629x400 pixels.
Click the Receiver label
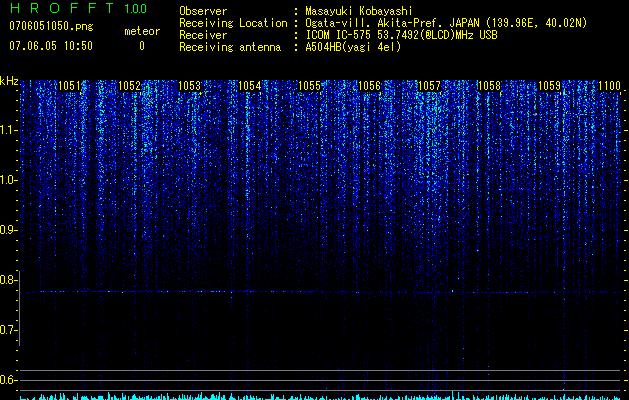[203, 35]
